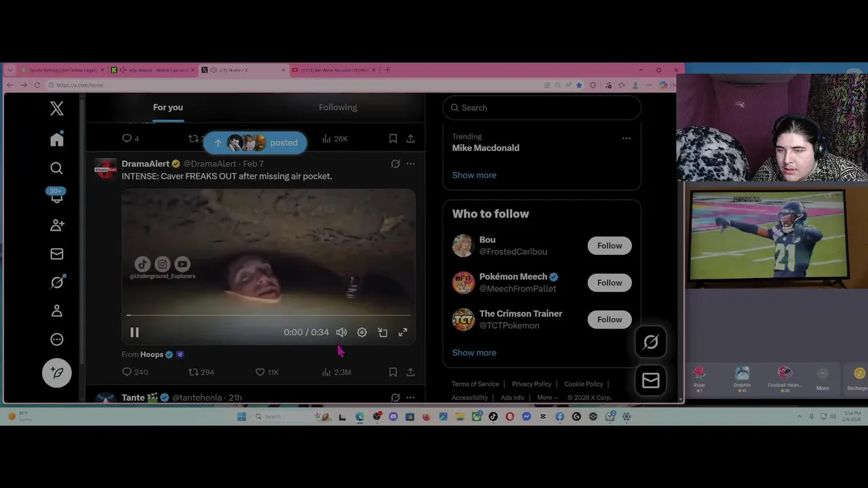868x488 pixels.
Task: Open the More circle-dots sidebar menu
Action: 57,340
